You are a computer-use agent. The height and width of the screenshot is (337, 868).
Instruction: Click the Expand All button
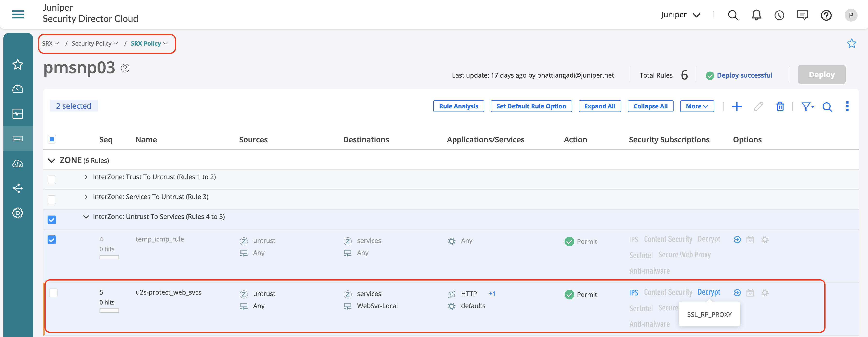click(600, 106)
